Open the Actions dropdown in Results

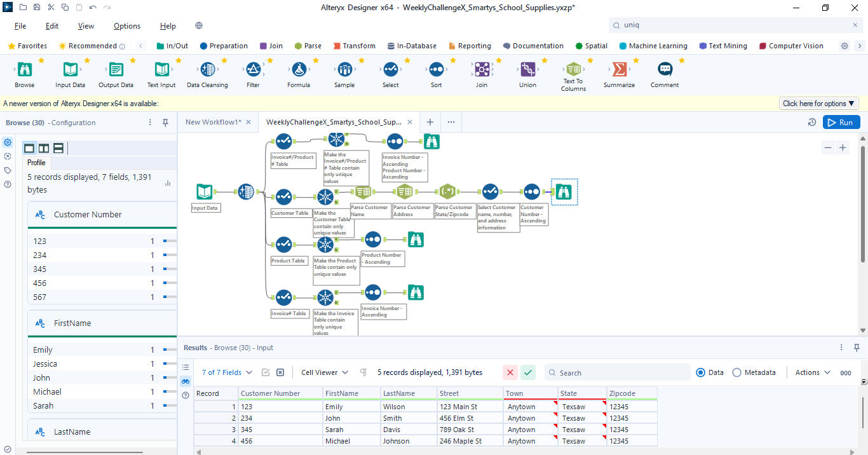tap(813, 373)
